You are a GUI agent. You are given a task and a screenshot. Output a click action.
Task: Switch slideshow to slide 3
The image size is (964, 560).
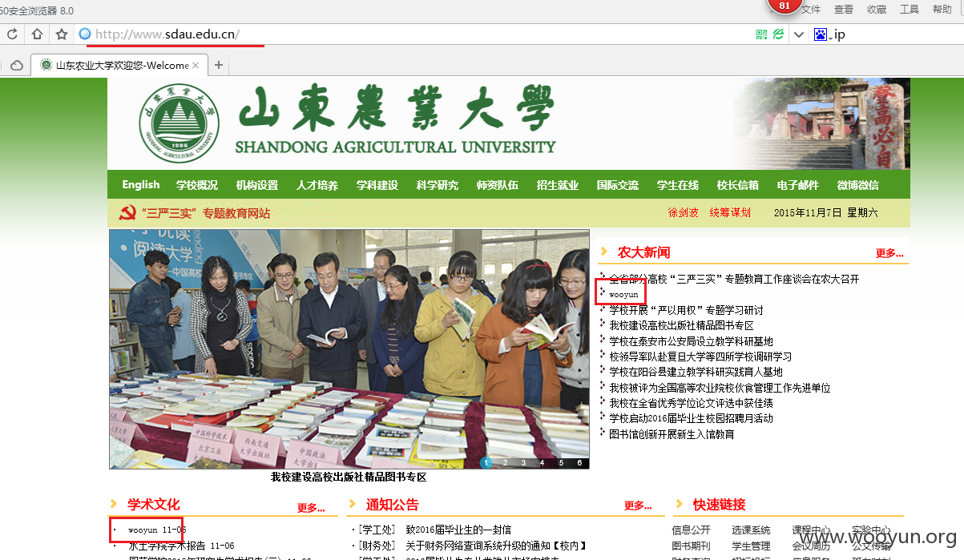tap(523, 462)
